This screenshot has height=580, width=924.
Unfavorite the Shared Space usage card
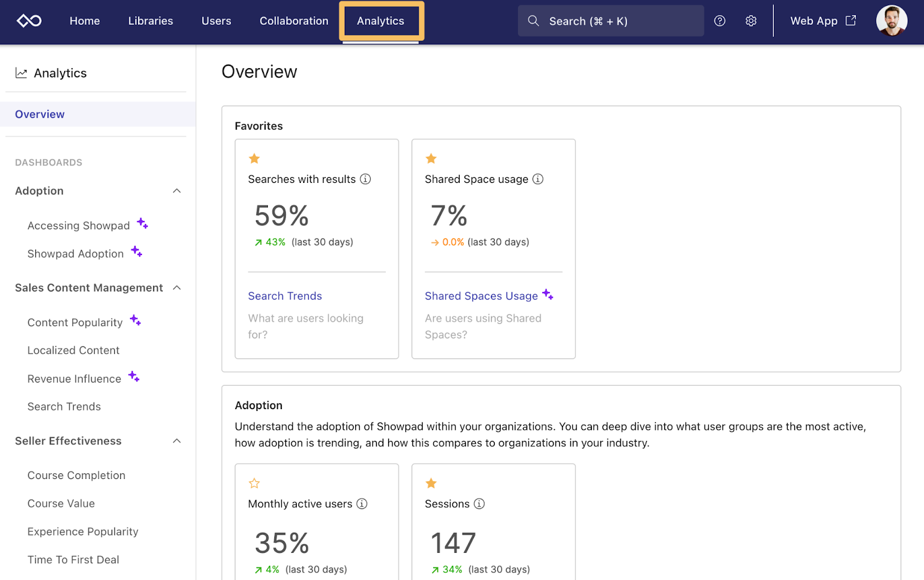click(431, 158)
